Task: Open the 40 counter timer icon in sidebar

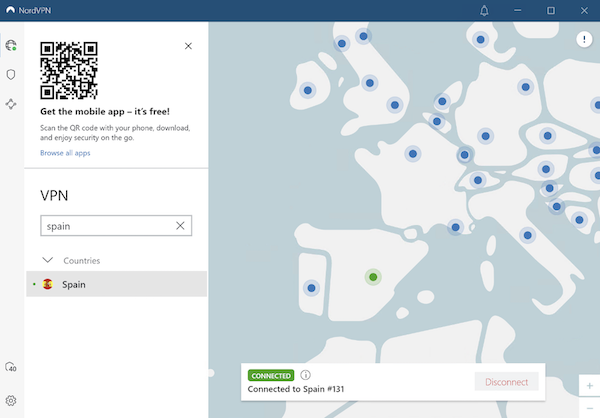Action: pos(11,367)
